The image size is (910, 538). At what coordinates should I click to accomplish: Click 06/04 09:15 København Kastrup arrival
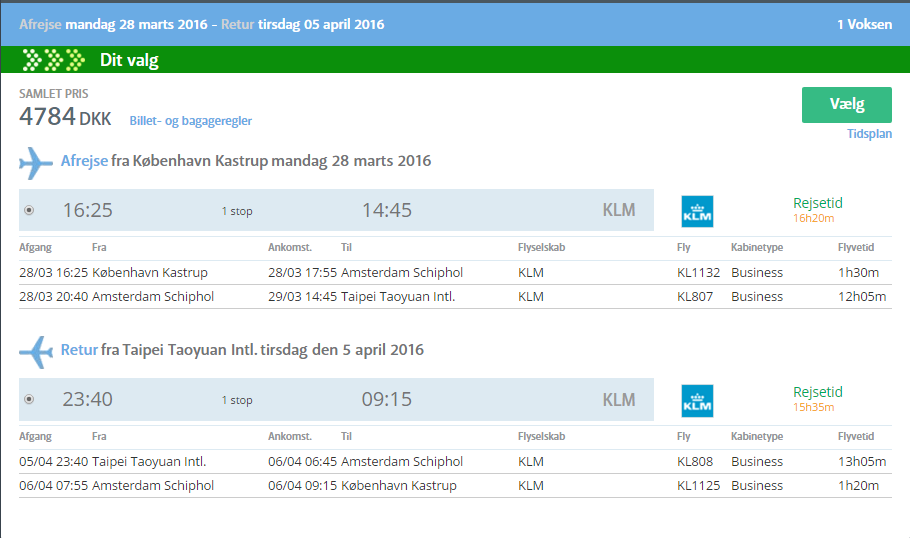click(x=362, y=485)
